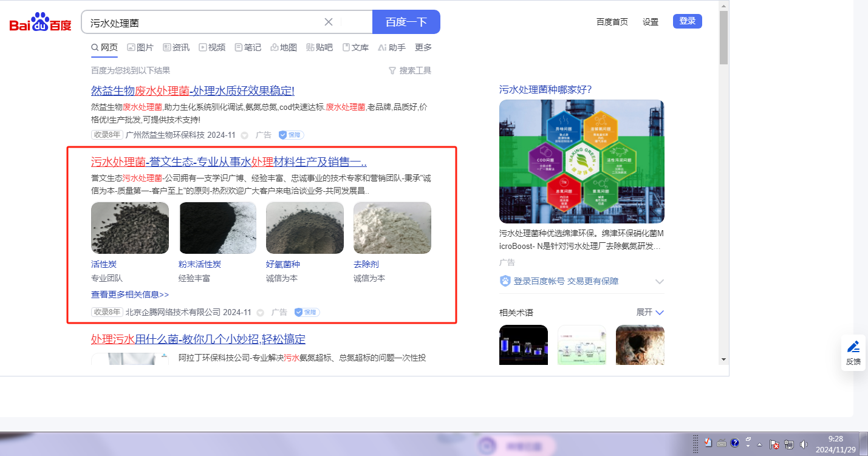
Task: Switch to the 图片 images tab
Action: [x=140, y=47]
